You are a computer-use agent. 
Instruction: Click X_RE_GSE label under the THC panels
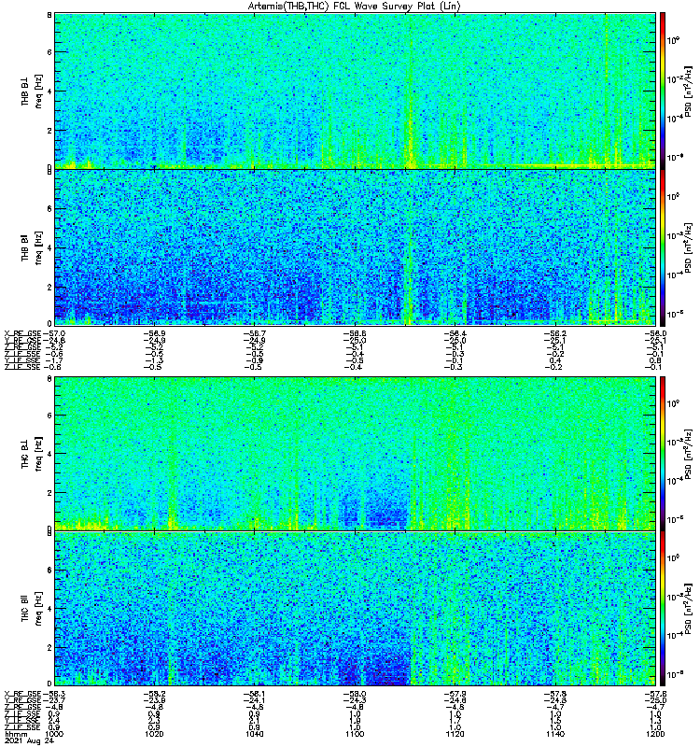click(x=22, y=694)
